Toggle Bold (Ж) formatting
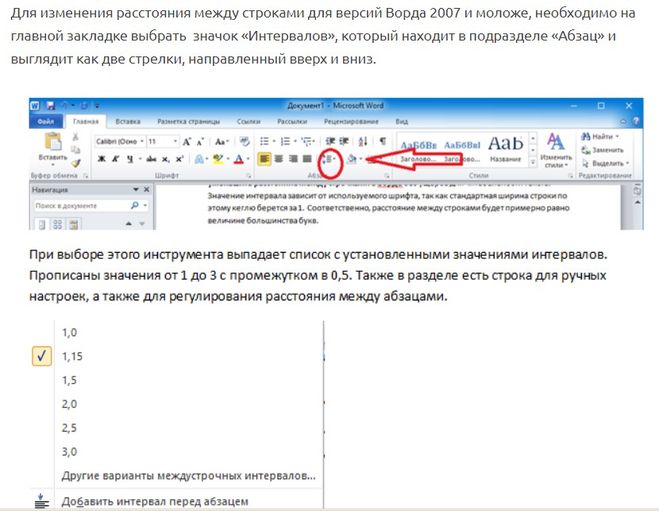This screenshot has height=511, width=659. [102, 159]
